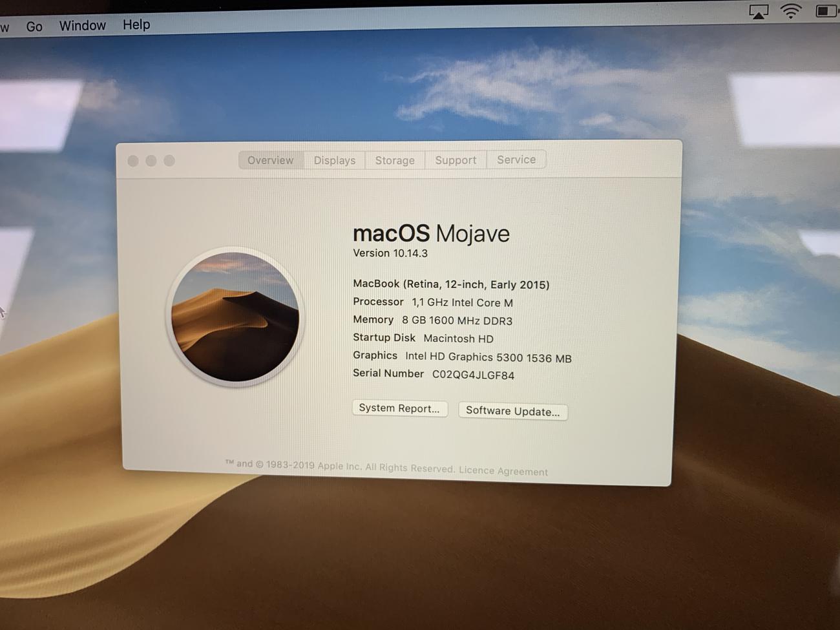840x630 pixels.
Task: Click the Intel HD Graphics 5300 1536 MB text
Action: pos(488,357)
